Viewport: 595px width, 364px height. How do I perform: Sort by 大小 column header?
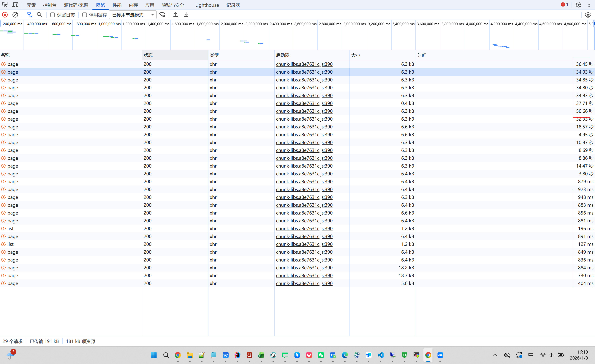pos(355,55)
